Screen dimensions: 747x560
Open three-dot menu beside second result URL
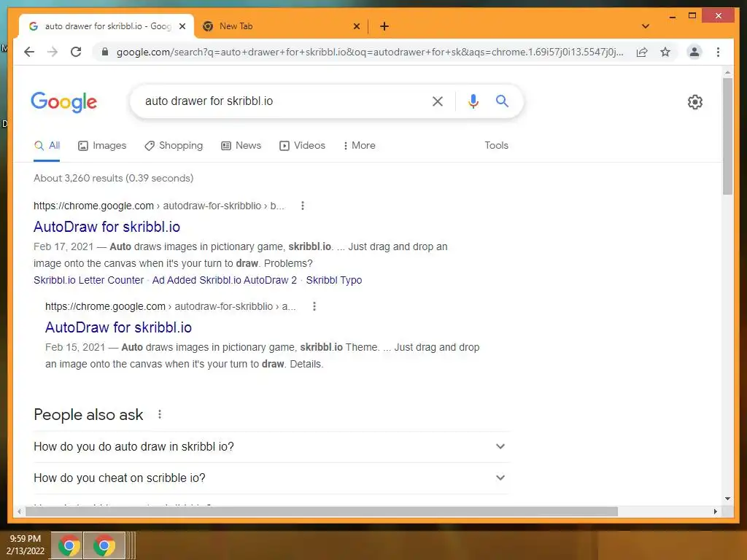[x=314, y=306]
